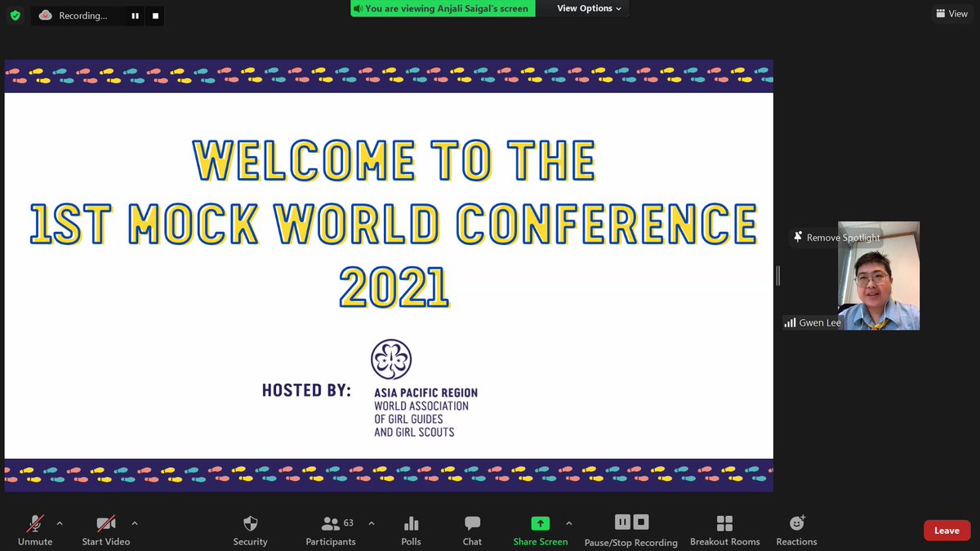Click the 'You are viewing Anjali Saigal's screen' banner

coord(442,8)
